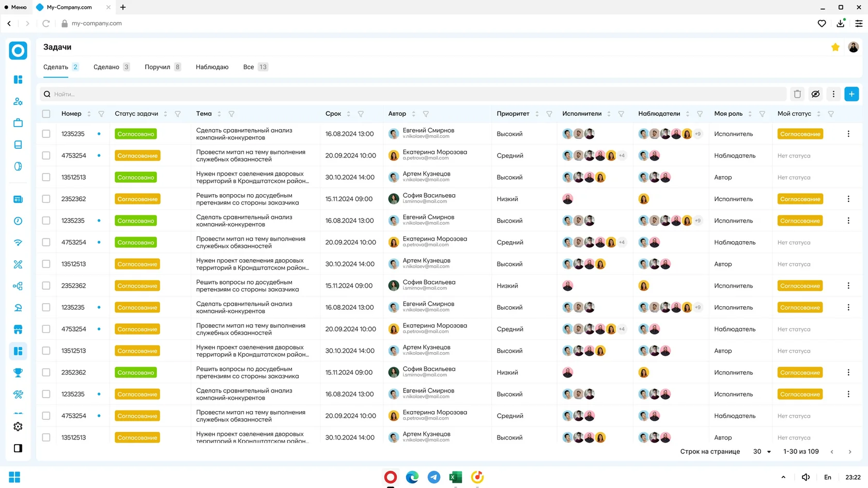This screenshot has height=488, width=868.
Task: Add a new task with the plus button
Action: coord(851,94)
